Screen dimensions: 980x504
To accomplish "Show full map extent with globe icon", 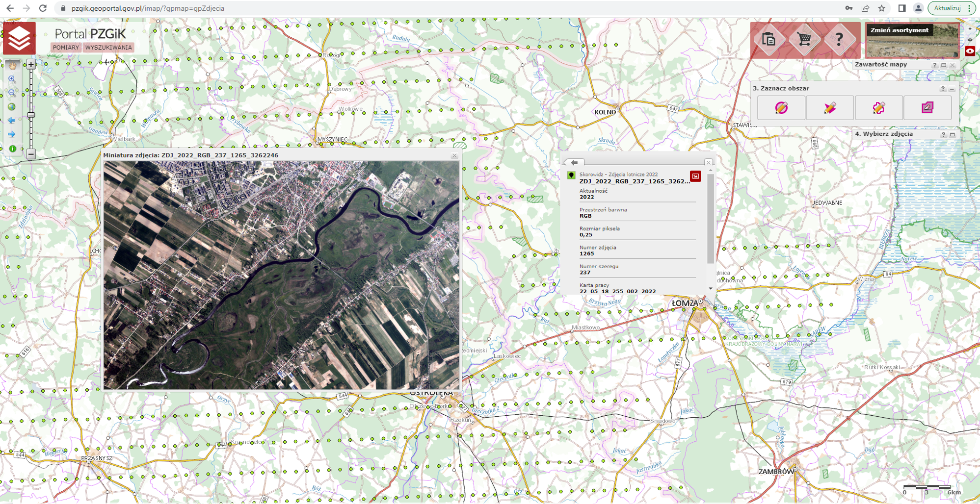I will coord(12,107).
